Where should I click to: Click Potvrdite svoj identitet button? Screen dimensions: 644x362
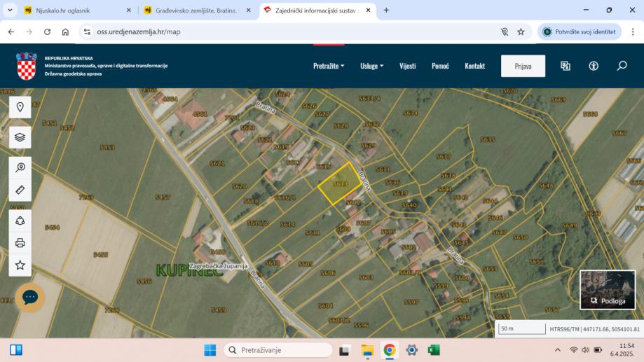point(579,32)
